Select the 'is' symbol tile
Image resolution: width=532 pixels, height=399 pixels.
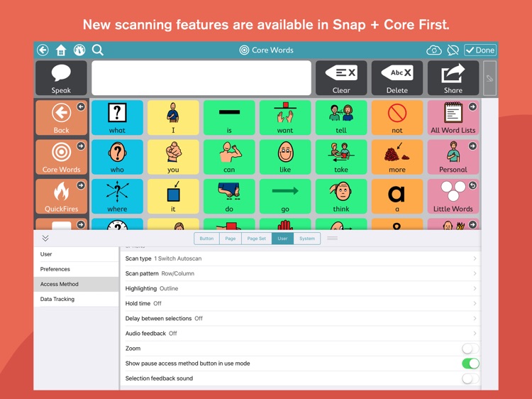click(229, 118)
